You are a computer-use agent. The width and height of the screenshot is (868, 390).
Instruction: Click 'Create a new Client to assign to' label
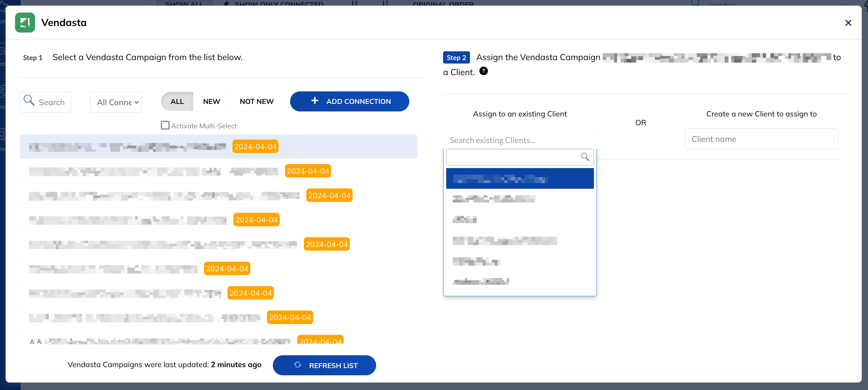761,114
